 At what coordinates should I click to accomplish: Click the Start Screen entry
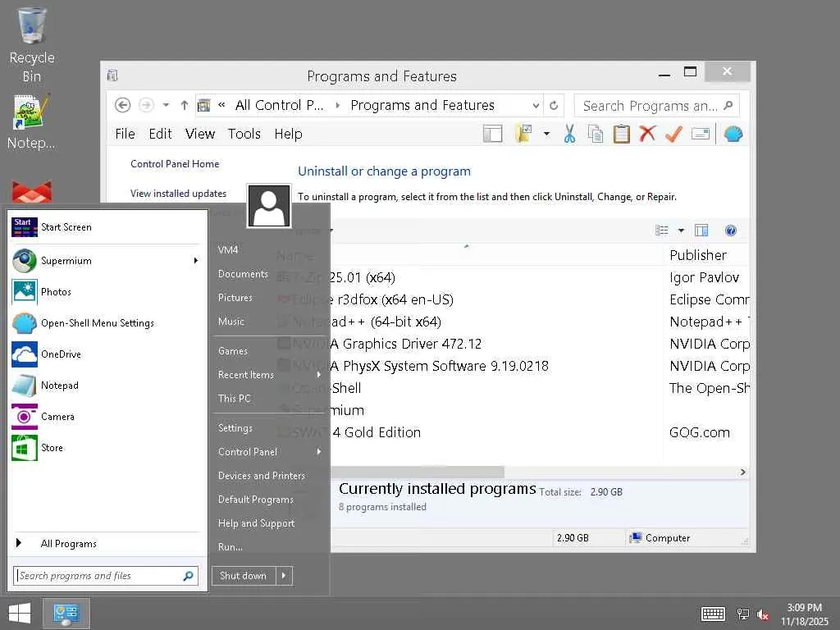click(106, 227)
